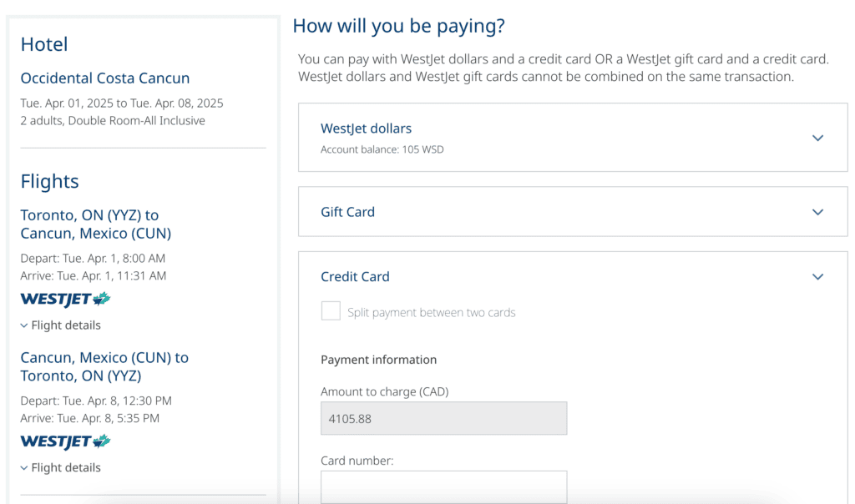This screenshot has width=855, height=504.
Task: Click the 'Credit Card' title text
Action: (x=355, y=277)
